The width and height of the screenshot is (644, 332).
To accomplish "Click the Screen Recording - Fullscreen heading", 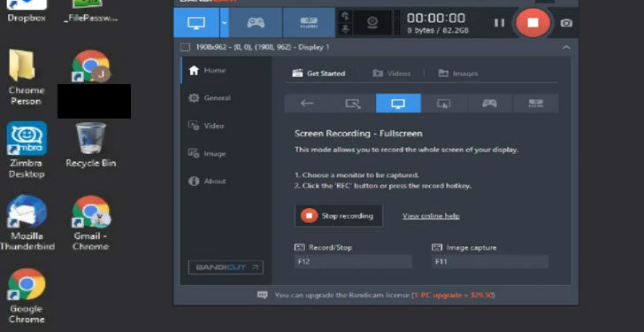I will coord(358,134).
